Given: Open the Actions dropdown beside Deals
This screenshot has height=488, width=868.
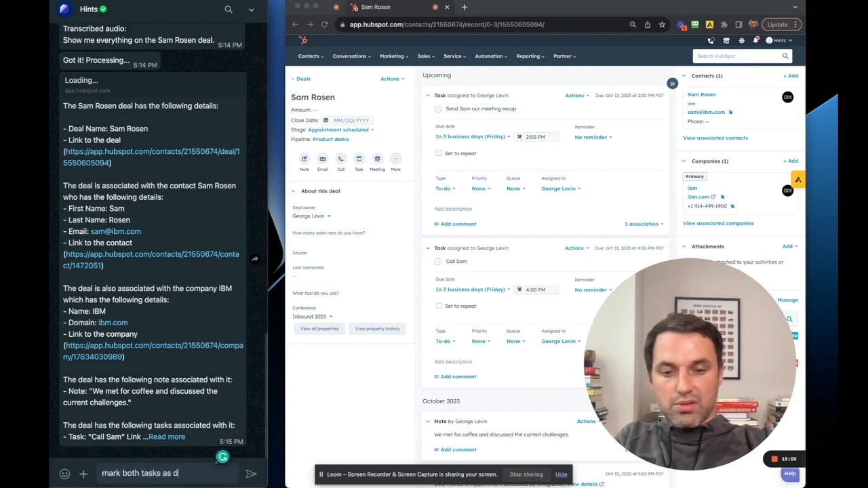Looking at the screenshot, I should (x=392, y=79).
